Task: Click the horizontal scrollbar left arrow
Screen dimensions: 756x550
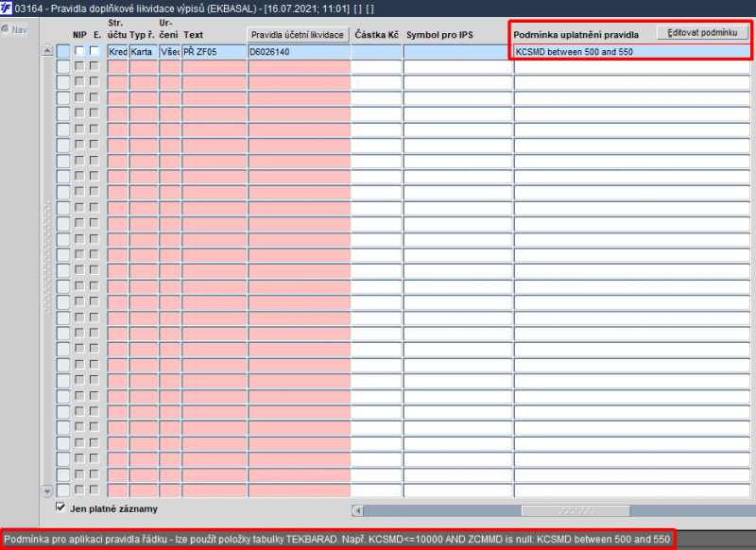Action: [x=358, y=510]
